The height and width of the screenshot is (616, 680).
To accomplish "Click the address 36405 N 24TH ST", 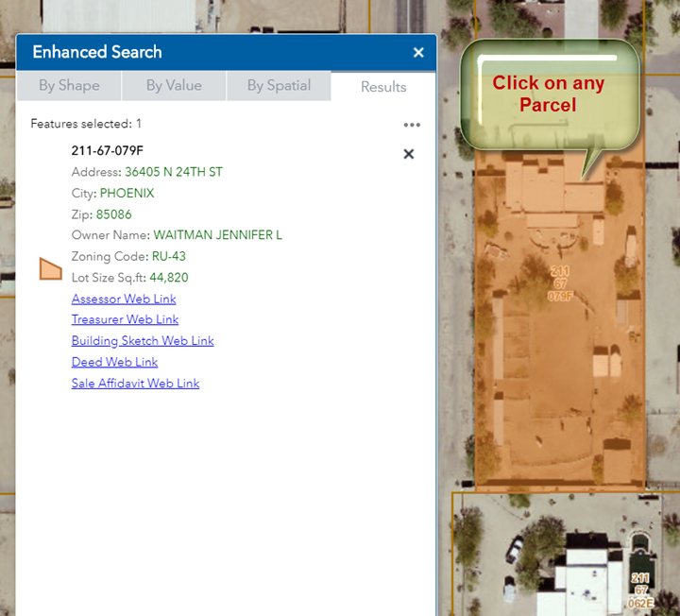I will 174,172.
